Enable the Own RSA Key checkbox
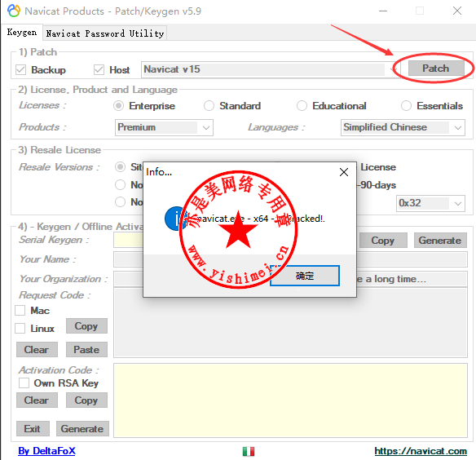This screenshot has width=476, height=460. [24, 383]
